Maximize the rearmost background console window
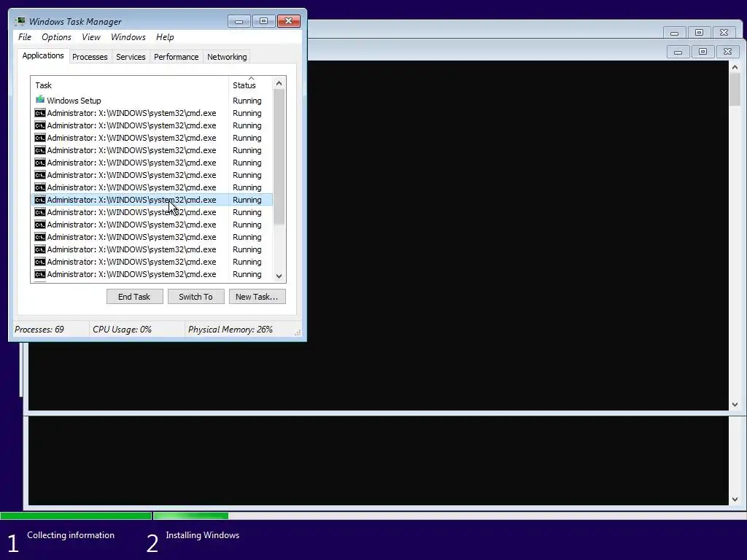The height and width of the screenshot is (560, 747). click(699, 33)
